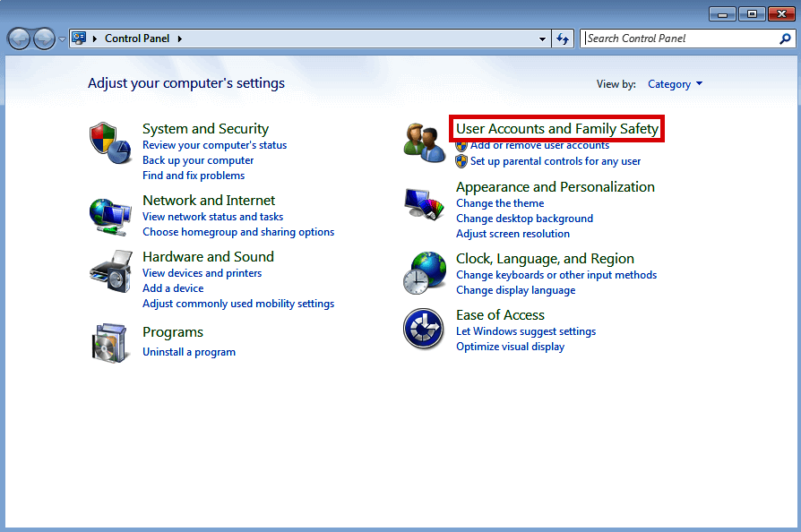
Task: Click the Ease of Access icon
Action: [423, 329]
